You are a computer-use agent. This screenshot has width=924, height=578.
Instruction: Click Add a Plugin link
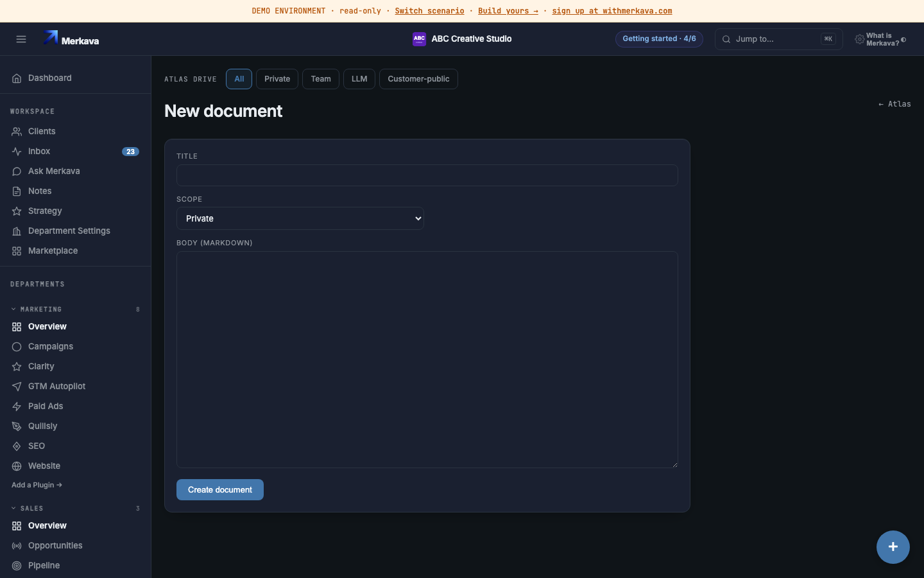[37, 486]
